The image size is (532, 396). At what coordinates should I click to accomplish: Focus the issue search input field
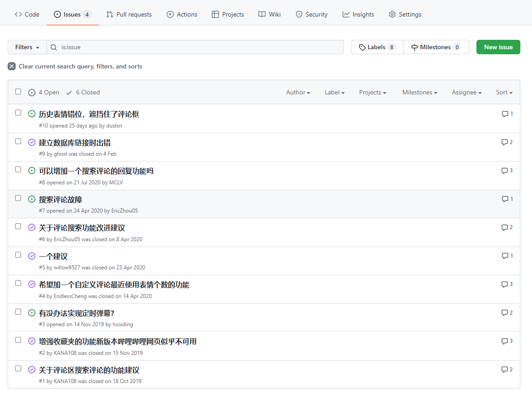click(x=197, y=47)
